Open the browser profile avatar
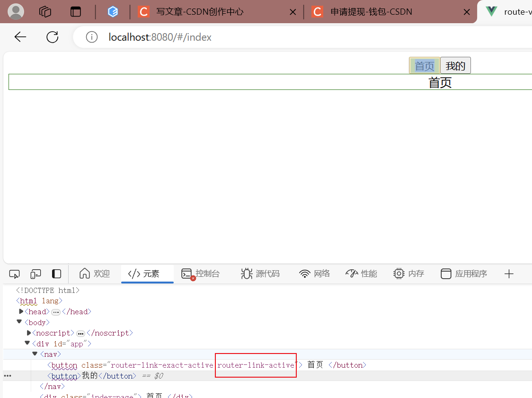Screen dimensions: 532x398 [x=16, y=11]
